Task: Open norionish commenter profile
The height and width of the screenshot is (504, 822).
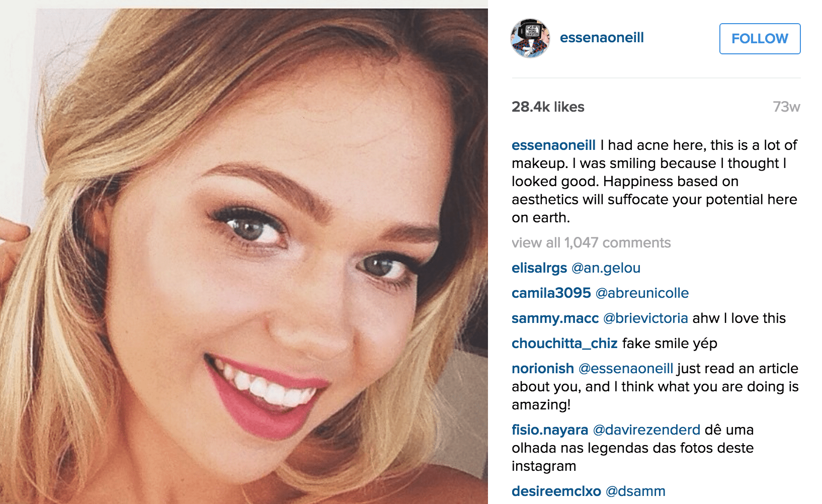Action: click(x=542, y=369)
